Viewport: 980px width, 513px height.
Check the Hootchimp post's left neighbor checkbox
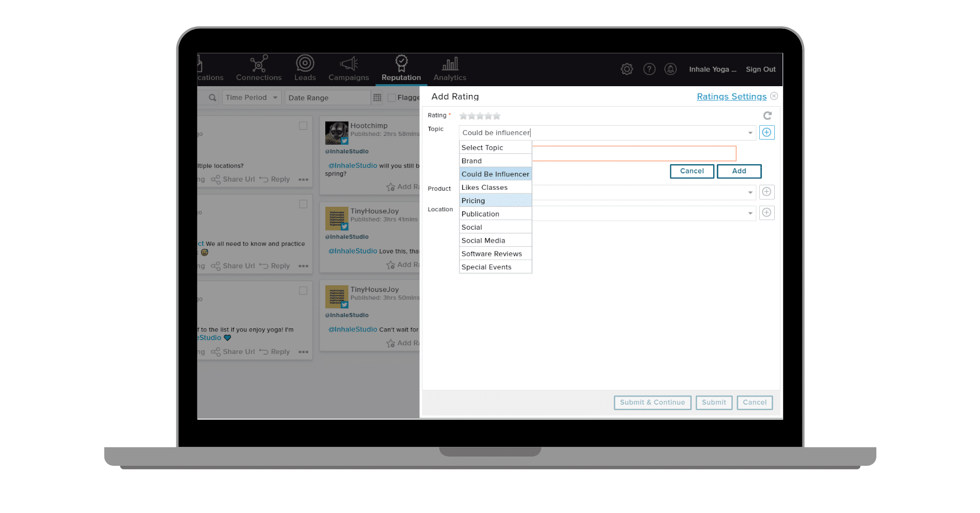(x=303, y=126)
